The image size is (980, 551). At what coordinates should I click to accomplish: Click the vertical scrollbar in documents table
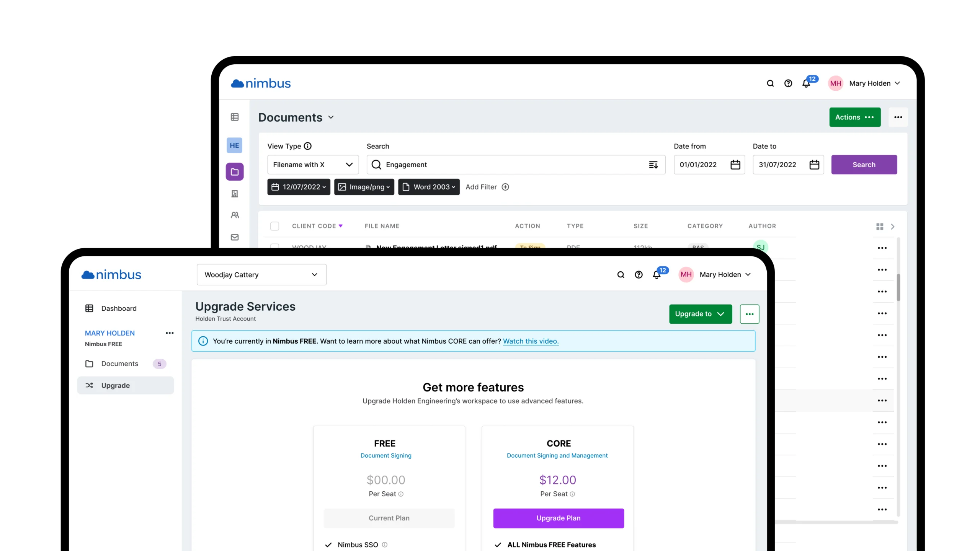898,287
